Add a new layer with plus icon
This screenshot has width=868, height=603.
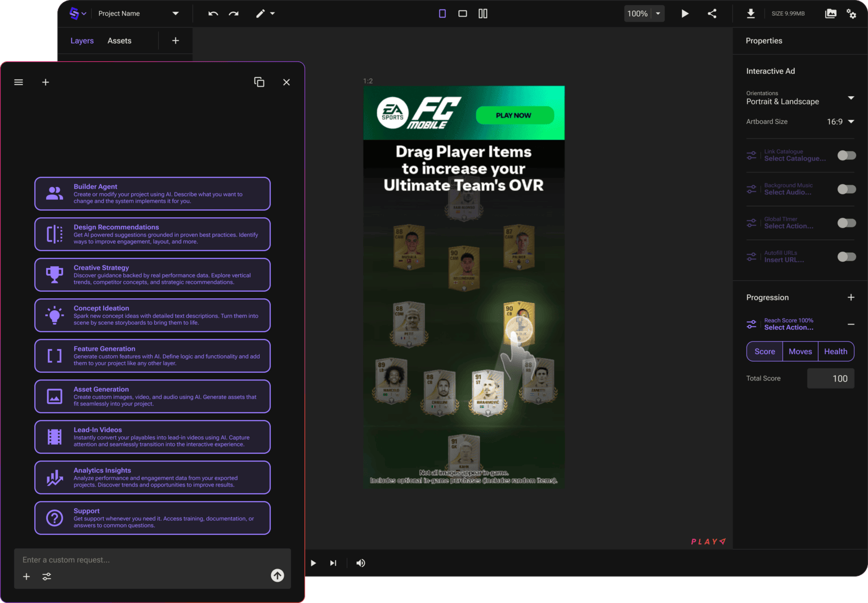[176, 41]
